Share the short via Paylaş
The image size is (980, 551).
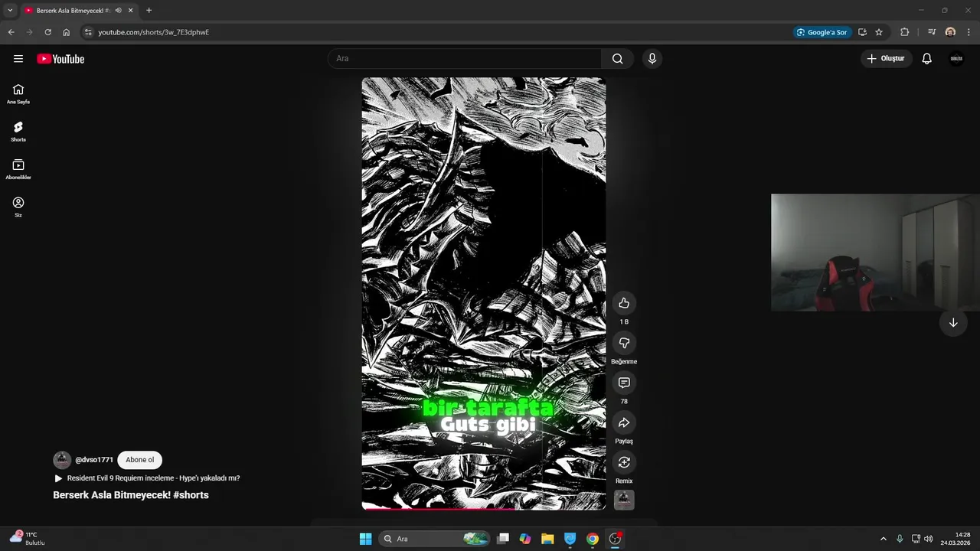624,422
